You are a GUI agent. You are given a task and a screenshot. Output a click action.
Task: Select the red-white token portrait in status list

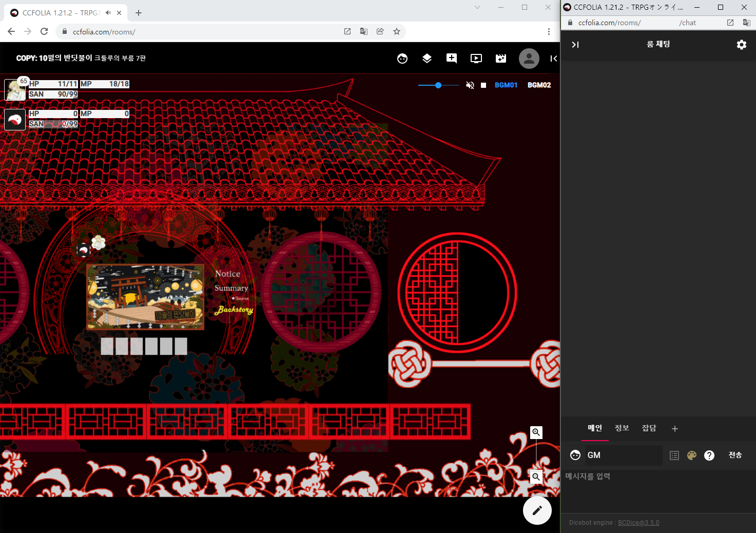[x=15, y=120]
